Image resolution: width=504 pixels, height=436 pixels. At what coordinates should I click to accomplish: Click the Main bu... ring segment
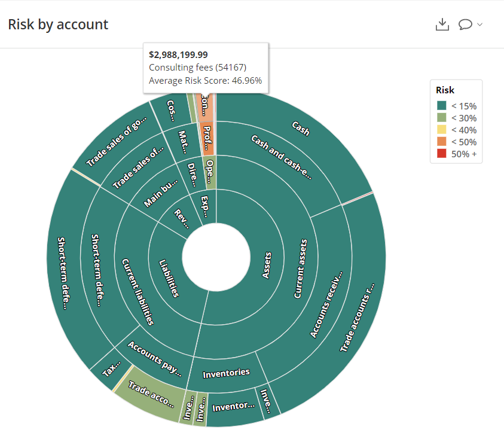tap(157, 193)
